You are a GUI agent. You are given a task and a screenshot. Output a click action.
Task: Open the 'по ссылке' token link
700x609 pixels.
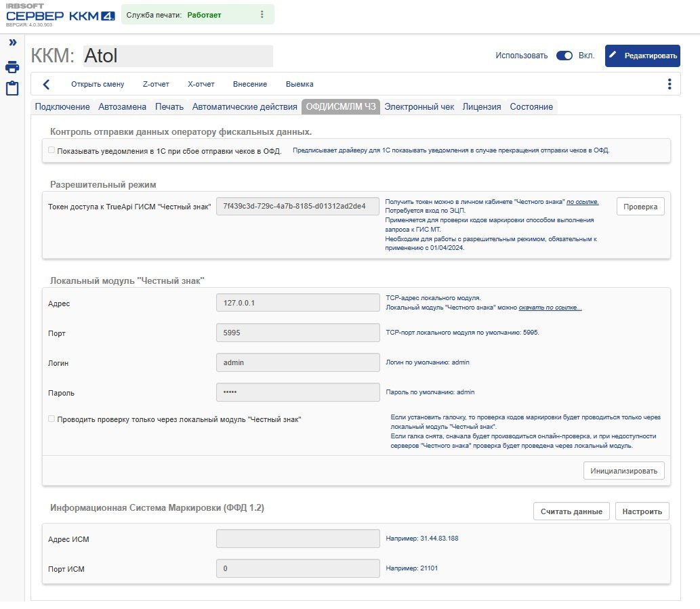coord(582,202)
